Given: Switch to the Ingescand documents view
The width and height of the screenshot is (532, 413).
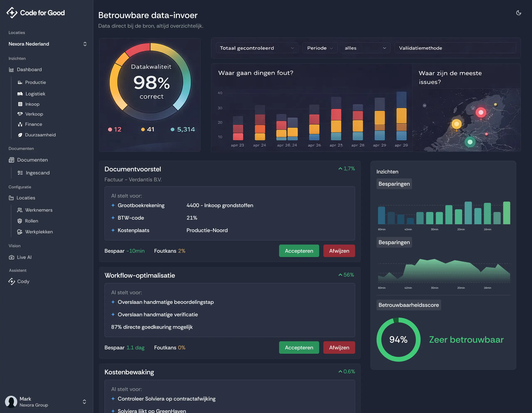Looking at the screenshot, I should point(38,173).
